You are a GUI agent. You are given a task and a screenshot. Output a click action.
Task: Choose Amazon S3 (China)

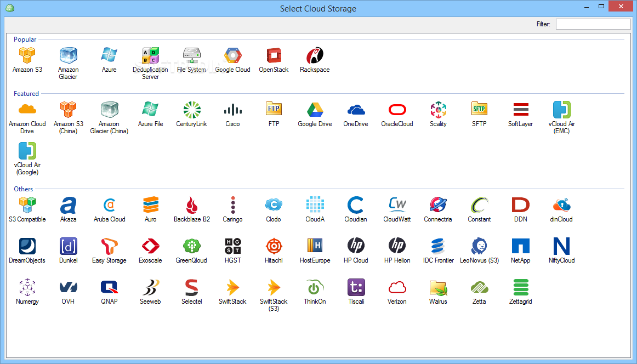point(68,109)
